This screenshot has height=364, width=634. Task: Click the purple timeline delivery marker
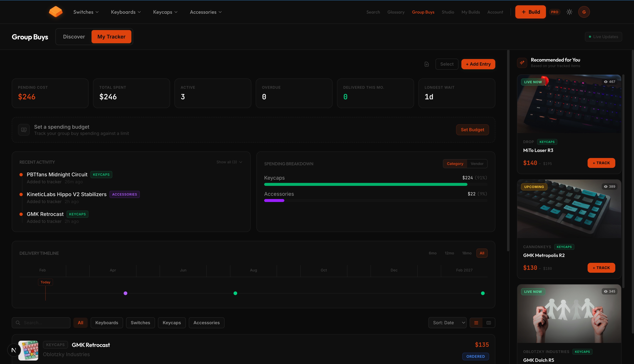125,293
